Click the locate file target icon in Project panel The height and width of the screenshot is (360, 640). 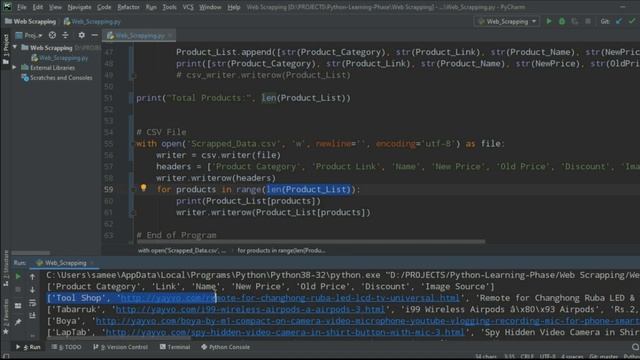point(52,35)
